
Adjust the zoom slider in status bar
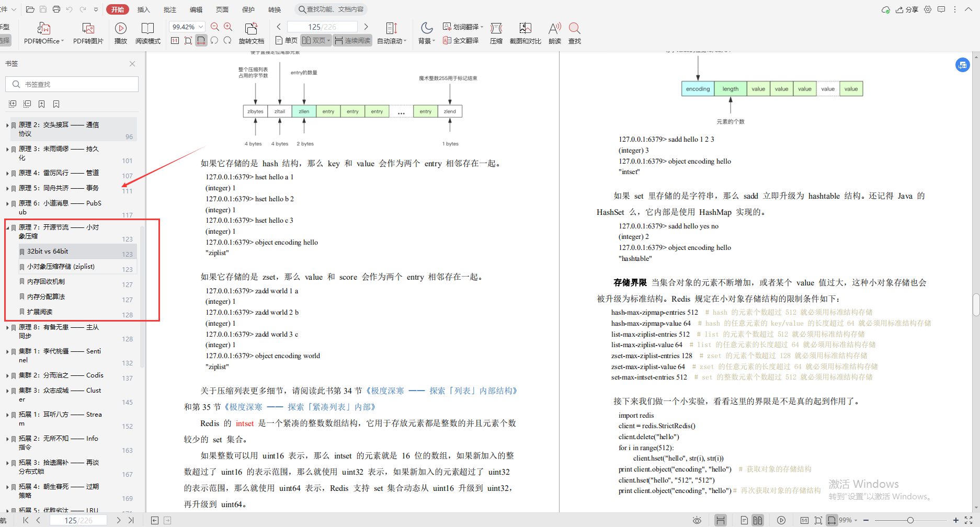point(910,520)
